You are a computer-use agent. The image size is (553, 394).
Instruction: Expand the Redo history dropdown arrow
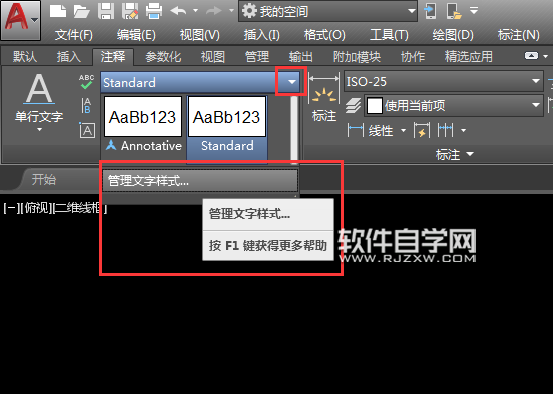pos(231,11)
